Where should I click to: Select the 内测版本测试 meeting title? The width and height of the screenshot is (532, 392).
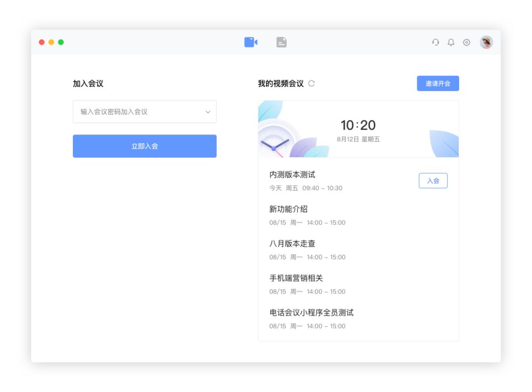tap(292, 175)
